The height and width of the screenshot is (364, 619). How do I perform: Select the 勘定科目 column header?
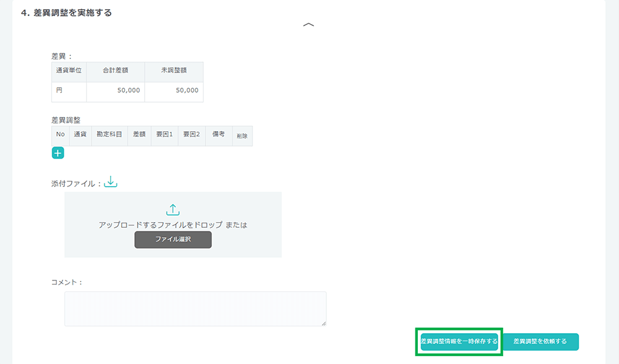pyautogui.click(x=109, y=134)
